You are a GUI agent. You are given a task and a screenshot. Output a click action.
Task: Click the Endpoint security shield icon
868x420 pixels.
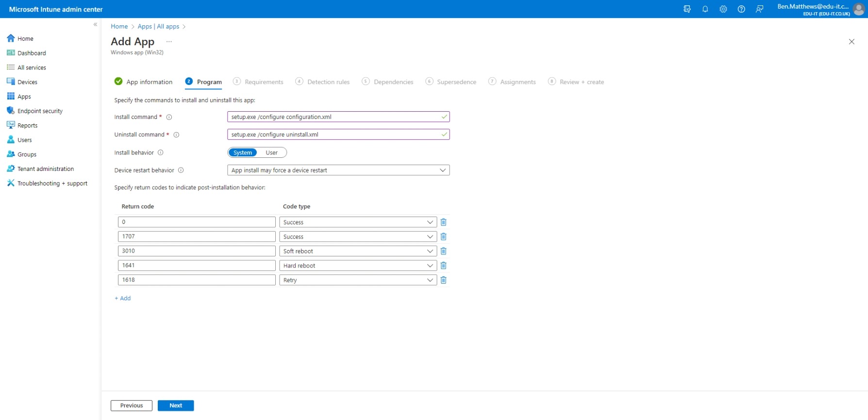[x=11, y=111]
